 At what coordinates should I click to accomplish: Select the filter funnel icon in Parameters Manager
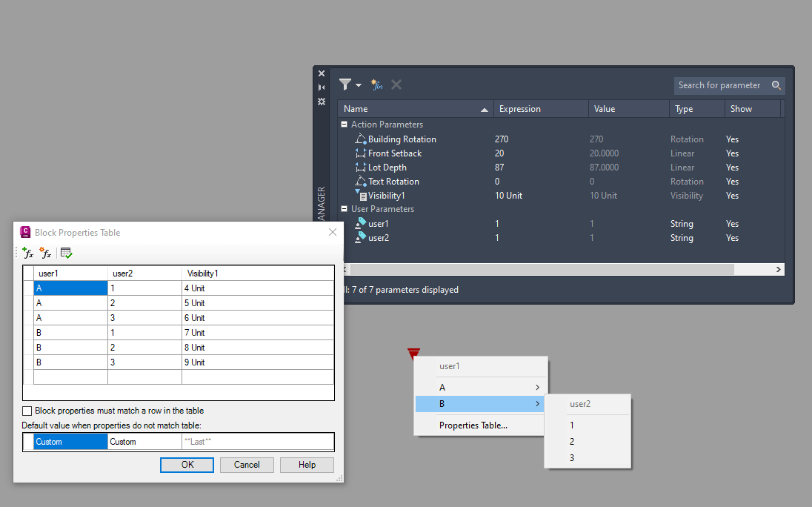(x=344, y=84)
